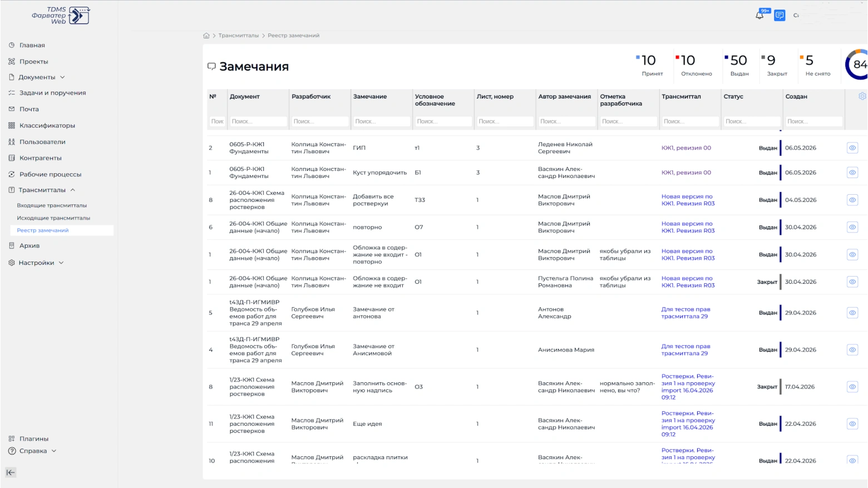This screenshot has width=868, height=488.
Task: Open the blue chat messages icon
Action: [x=780, y=16]
